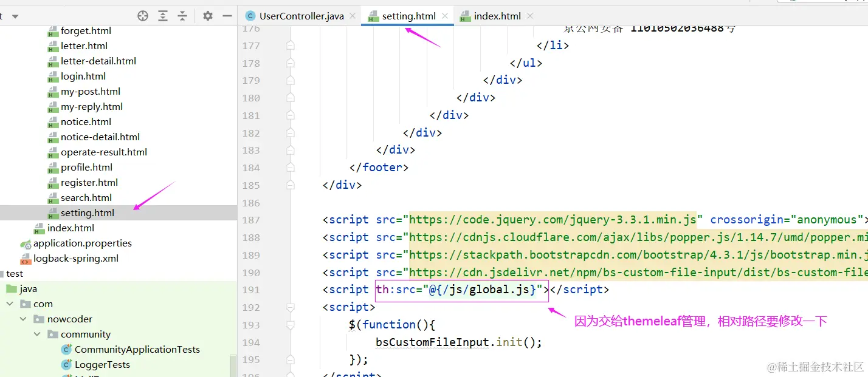This screenshot has height=377, width=868.
Task: Click the cdnjs cloudflare popper.js URL
Action: pyautogui.click(x=638, y=237)
